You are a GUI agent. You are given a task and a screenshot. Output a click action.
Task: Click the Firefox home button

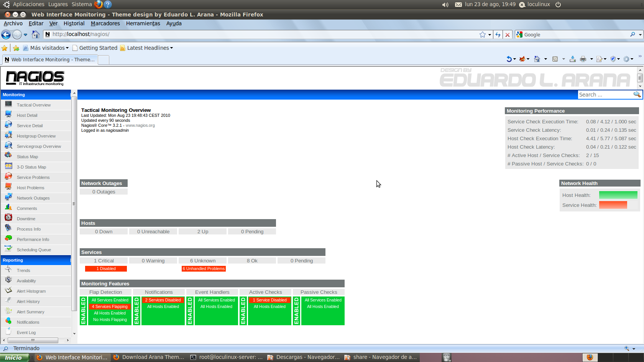36,34
